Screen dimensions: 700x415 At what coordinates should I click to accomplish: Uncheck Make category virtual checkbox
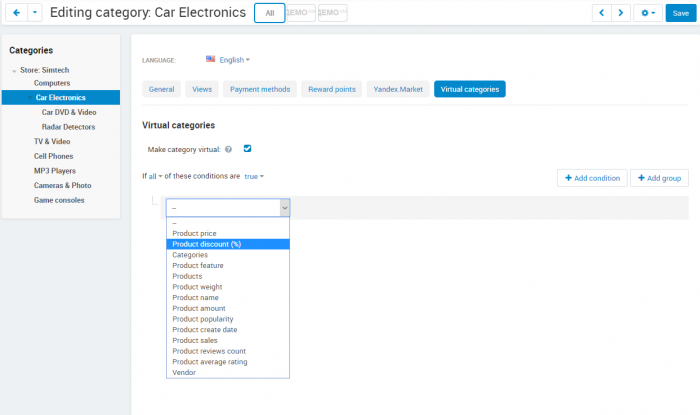[x=247, y=149]
